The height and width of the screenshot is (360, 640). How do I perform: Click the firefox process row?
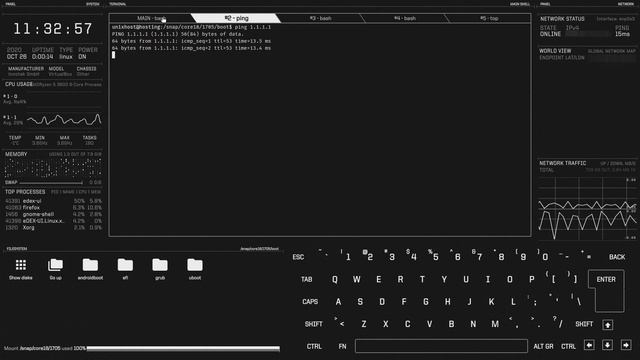click(x=53, y=207)
